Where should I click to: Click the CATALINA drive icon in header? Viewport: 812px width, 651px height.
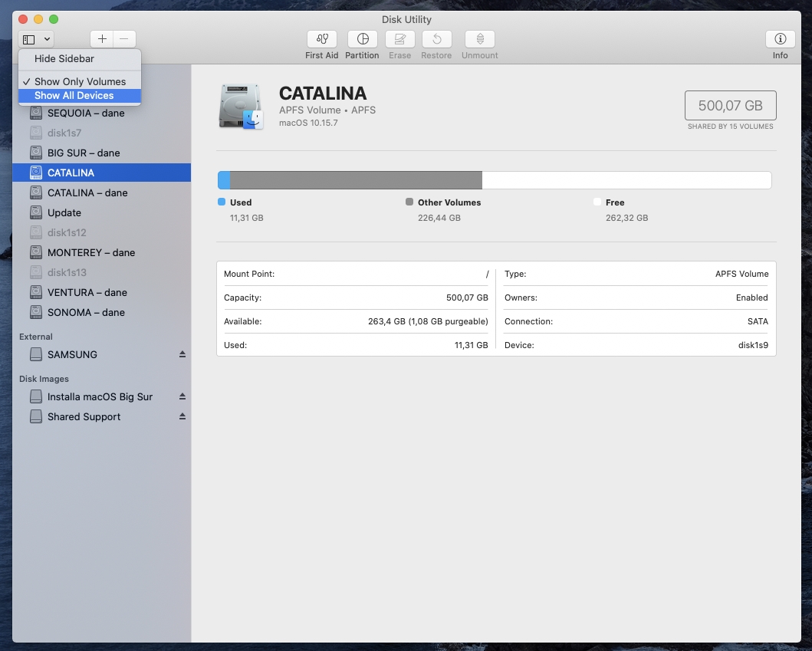pos(242,106)
